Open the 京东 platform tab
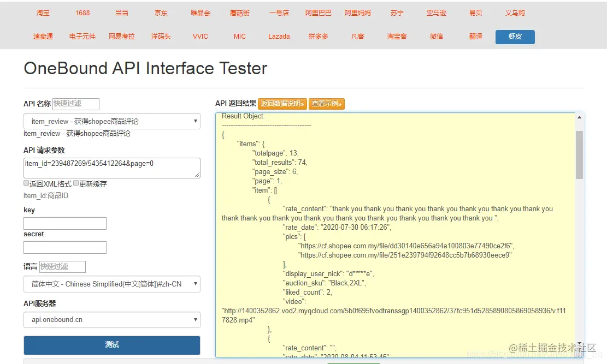The width and height of the screenshot is (607, 364). (x=161, y=13)
